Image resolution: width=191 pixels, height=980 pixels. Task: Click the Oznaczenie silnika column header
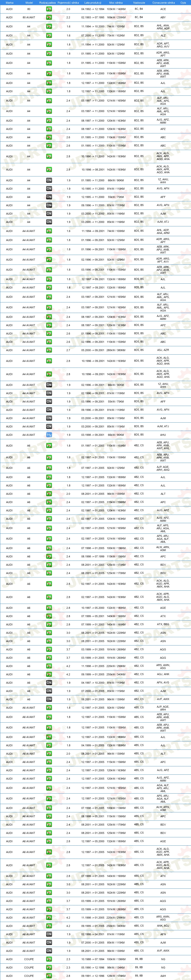164,3
